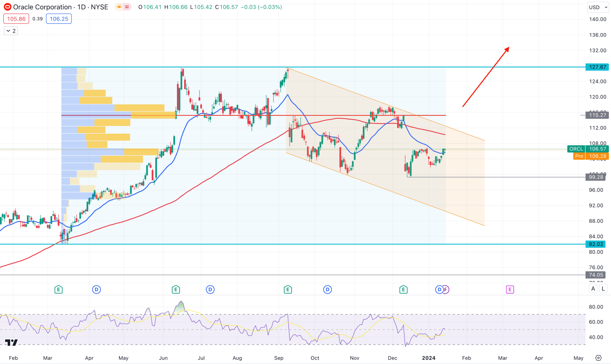Viewport: 611px width, 364px height.
Task: Open the earnings marker E near December
Action: (x=403, y=290)
